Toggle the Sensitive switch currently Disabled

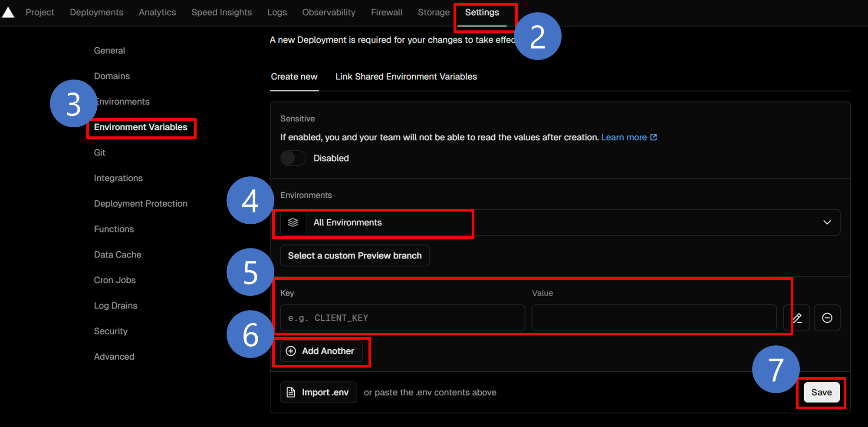293,158
